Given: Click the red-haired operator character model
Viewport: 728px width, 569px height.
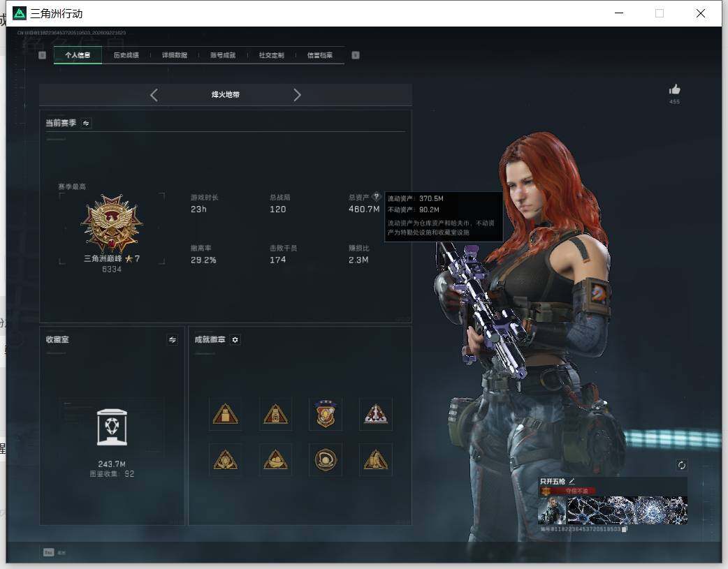Looking at the screenshot, I should (534, 334).
